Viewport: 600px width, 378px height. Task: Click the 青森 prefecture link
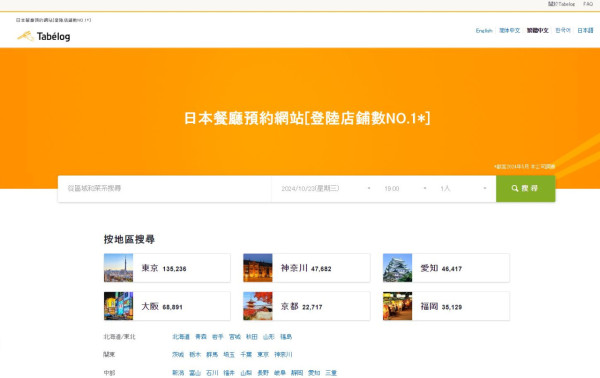[x=201, y=337]
